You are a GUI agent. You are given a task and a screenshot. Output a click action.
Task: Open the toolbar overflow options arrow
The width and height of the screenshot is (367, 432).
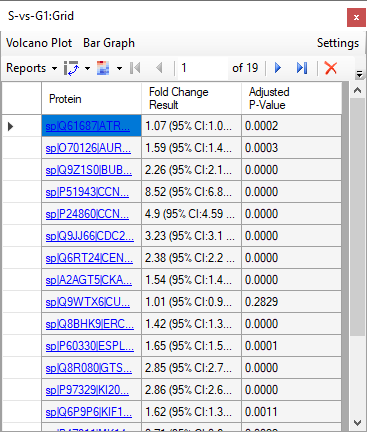point(359,74)
